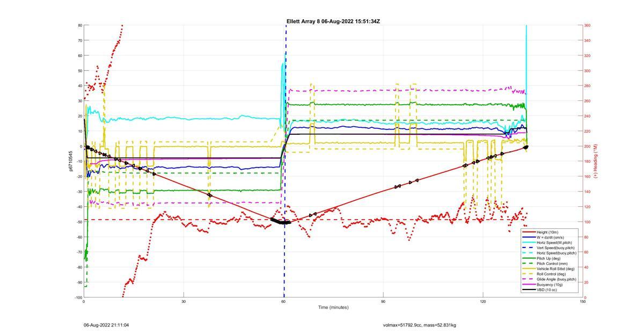The width and height of the screenshot is (644, 334).
Task: Click the '80' tick on the left axis
Action: [79, 25]
